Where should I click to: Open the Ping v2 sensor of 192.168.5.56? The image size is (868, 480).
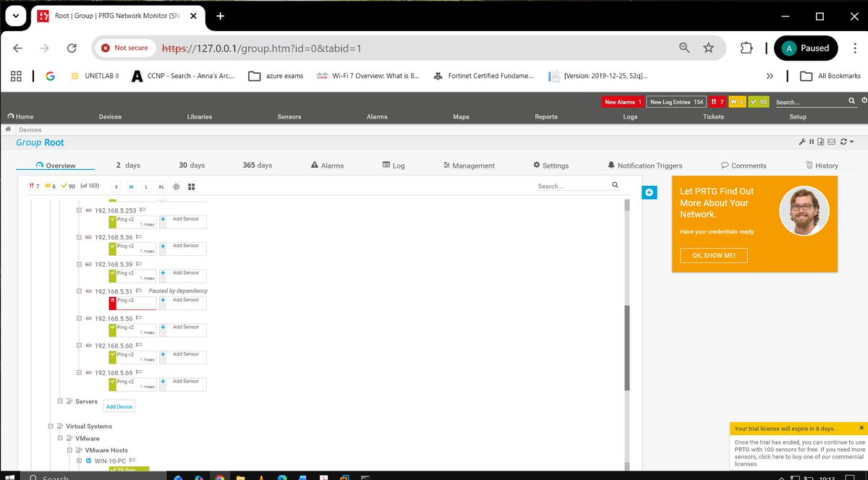pyautogui.click(x=132, y=330)
